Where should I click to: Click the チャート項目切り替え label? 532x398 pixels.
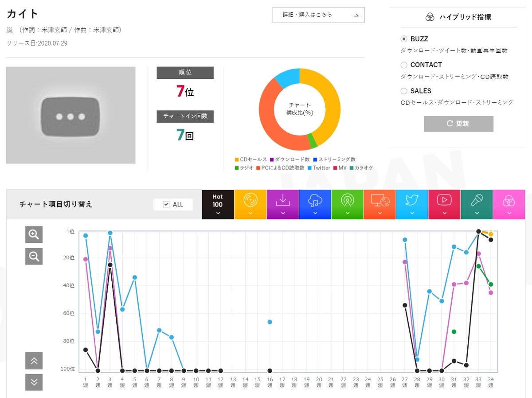click(56, 204)
